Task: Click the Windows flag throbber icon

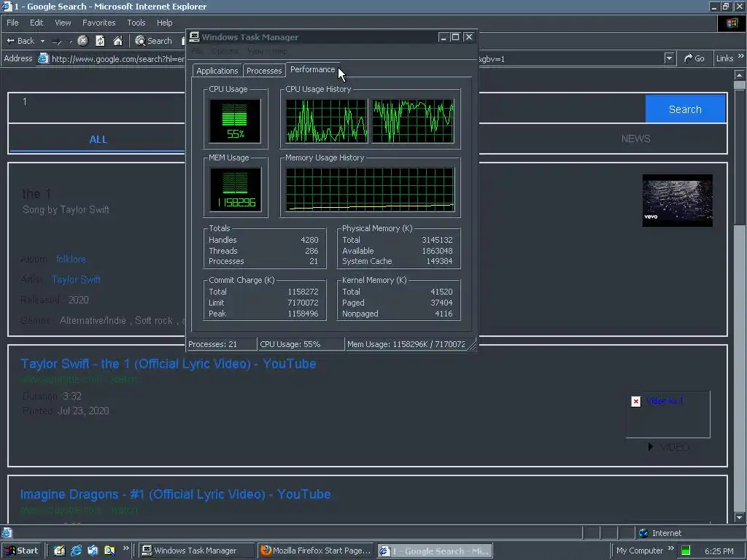Action: tap(732, 23)
